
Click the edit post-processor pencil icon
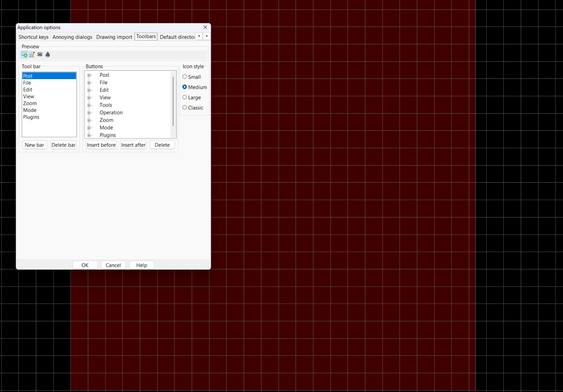click(32, 54)
